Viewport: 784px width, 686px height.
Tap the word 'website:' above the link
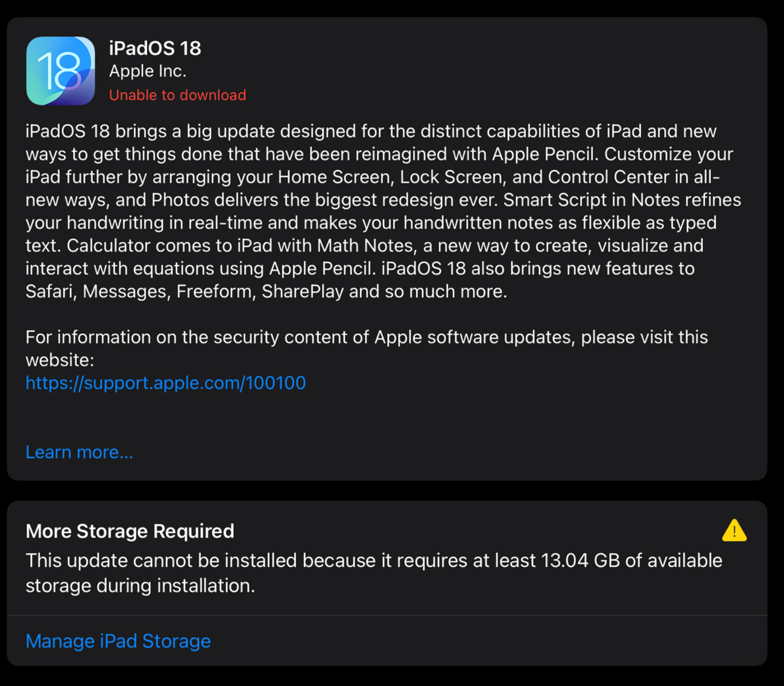click(x=60, y=360)
